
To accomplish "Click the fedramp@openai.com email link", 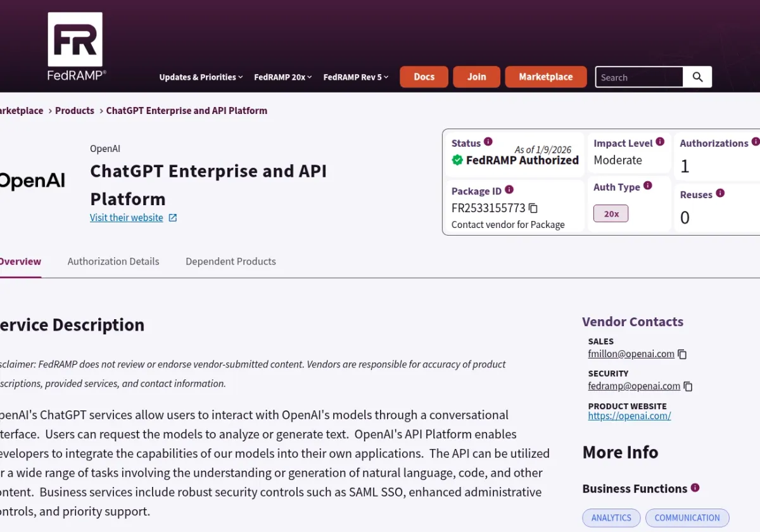I will tap(634, 386).
